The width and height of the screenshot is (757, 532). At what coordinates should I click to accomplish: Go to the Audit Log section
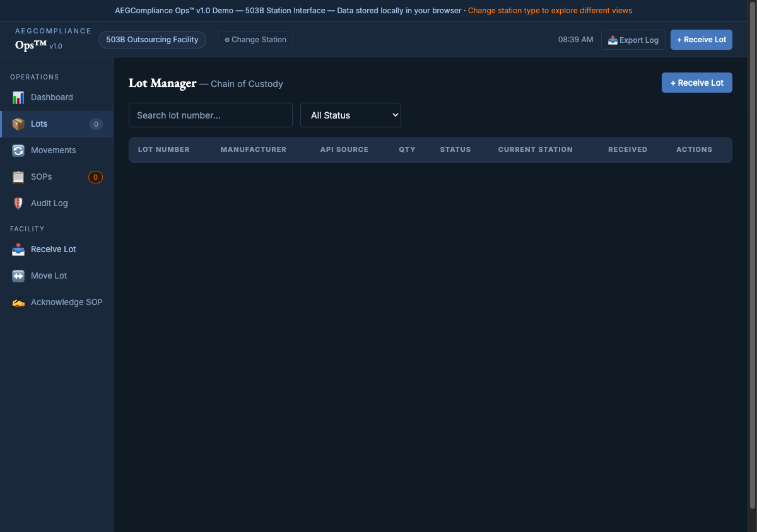pyautogui.click(x=49, y=204)
